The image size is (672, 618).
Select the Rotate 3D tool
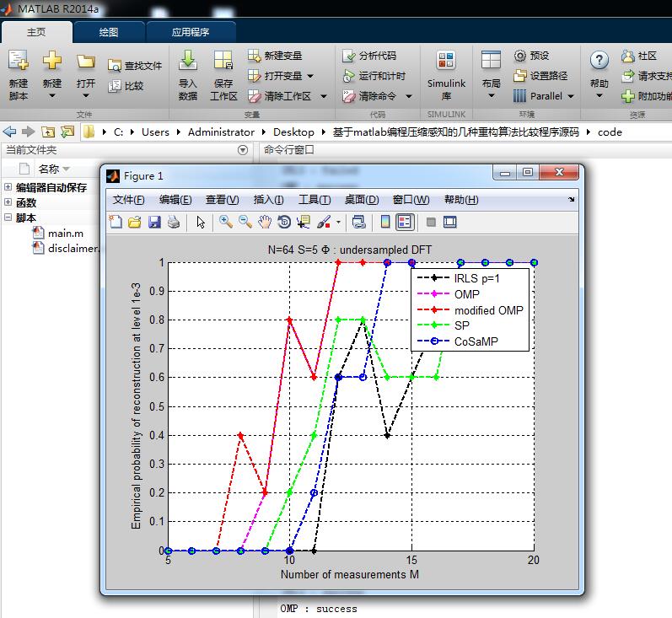click(284, 222)
